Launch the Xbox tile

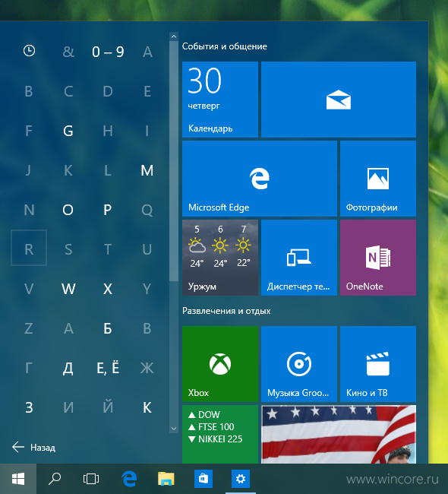click(220, 364)
